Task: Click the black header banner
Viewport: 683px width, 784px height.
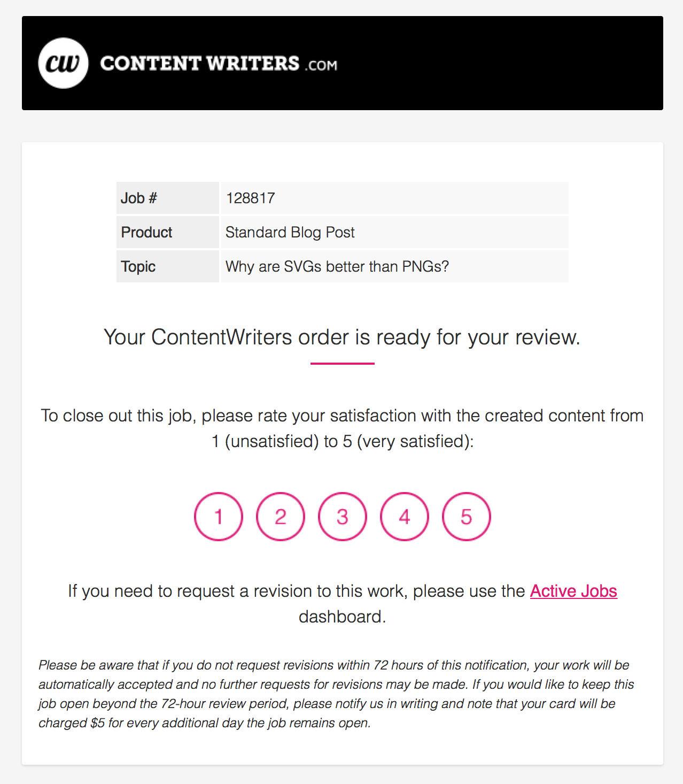Action: tap(343, 63)
